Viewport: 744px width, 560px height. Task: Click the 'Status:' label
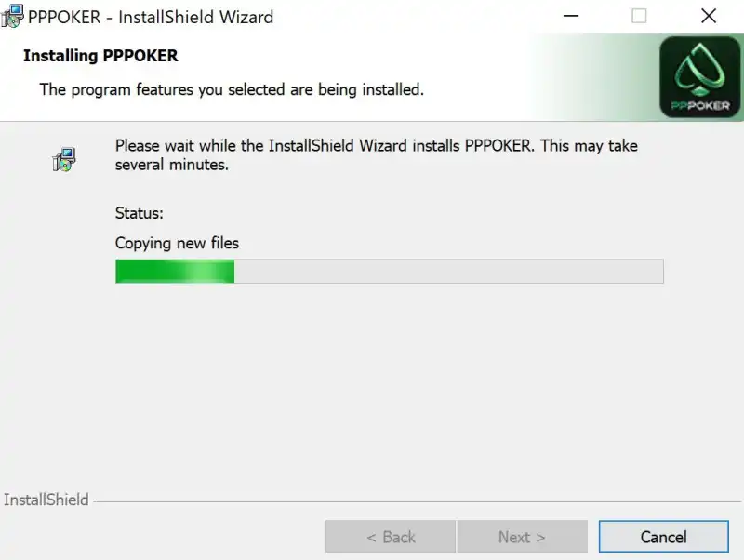[139, 213]
